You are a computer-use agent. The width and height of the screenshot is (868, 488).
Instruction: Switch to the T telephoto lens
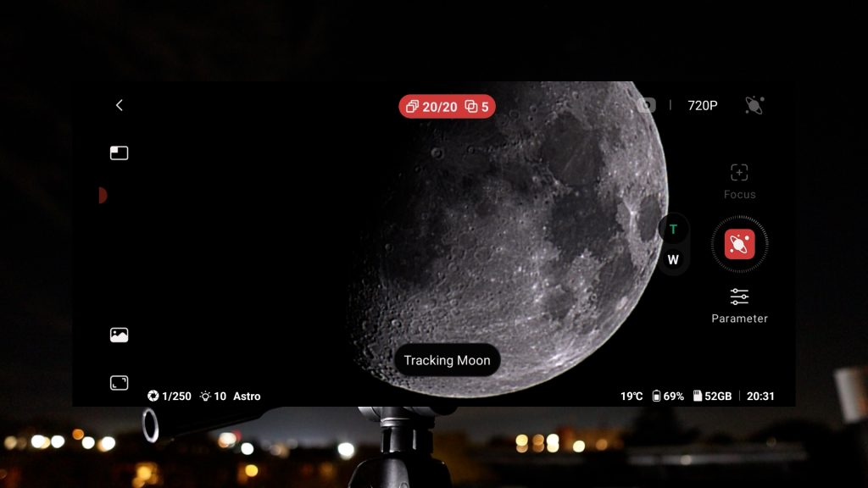coord(673,230)
